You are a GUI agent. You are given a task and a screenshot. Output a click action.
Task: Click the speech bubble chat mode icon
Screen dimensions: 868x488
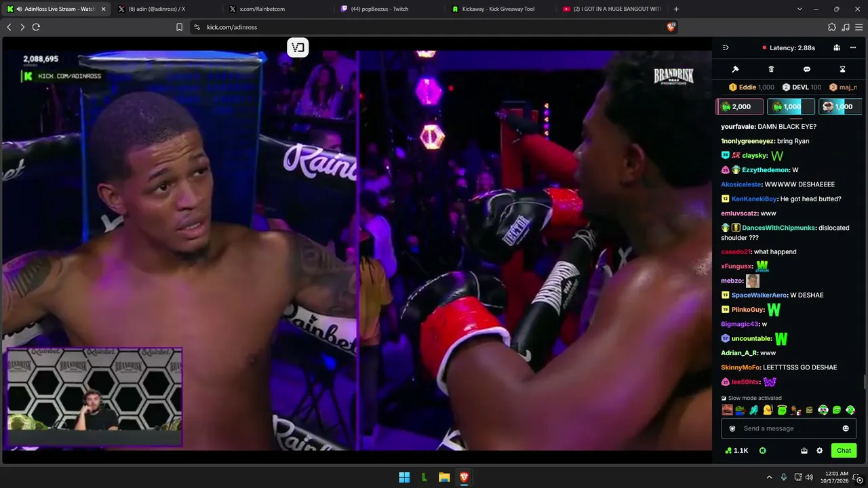807,69
